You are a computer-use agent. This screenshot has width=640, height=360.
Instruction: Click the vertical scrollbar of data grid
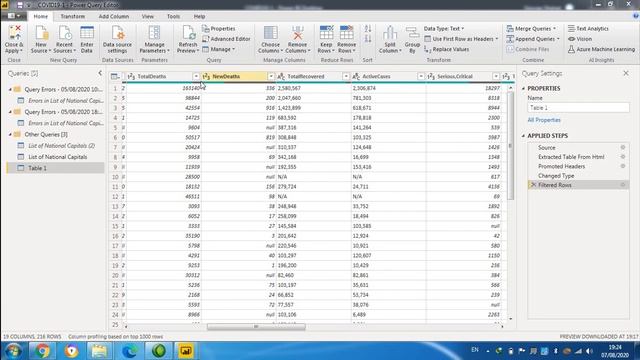[x=510, y=145]
